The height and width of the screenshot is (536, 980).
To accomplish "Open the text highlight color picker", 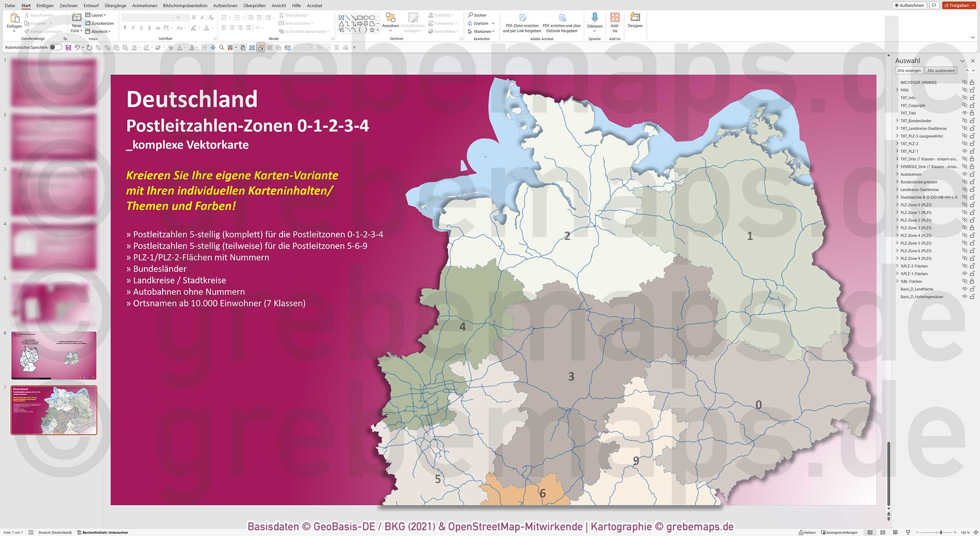I will (x=199, y=28).
